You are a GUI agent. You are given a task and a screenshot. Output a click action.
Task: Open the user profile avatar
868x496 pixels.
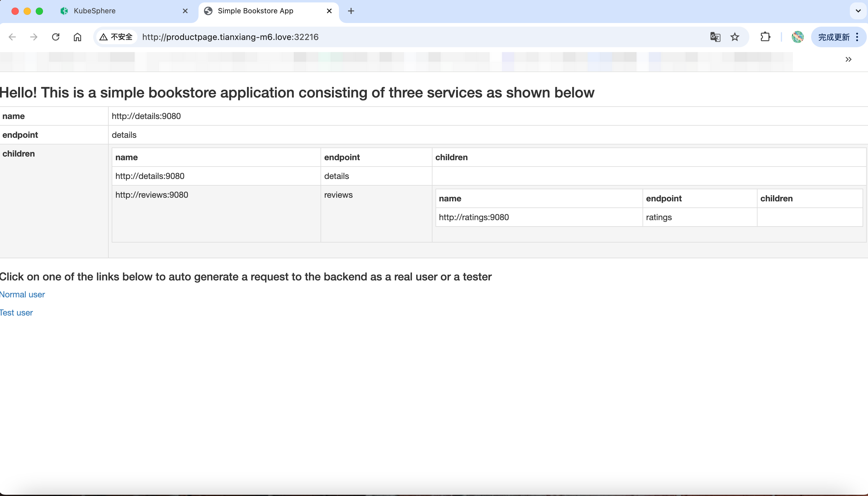pos(797,37)
